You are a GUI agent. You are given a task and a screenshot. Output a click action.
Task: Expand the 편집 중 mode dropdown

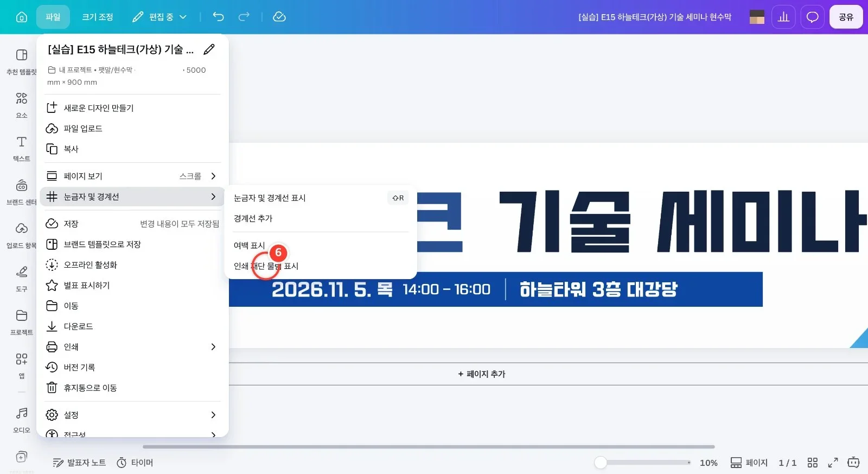click(159, 17)
